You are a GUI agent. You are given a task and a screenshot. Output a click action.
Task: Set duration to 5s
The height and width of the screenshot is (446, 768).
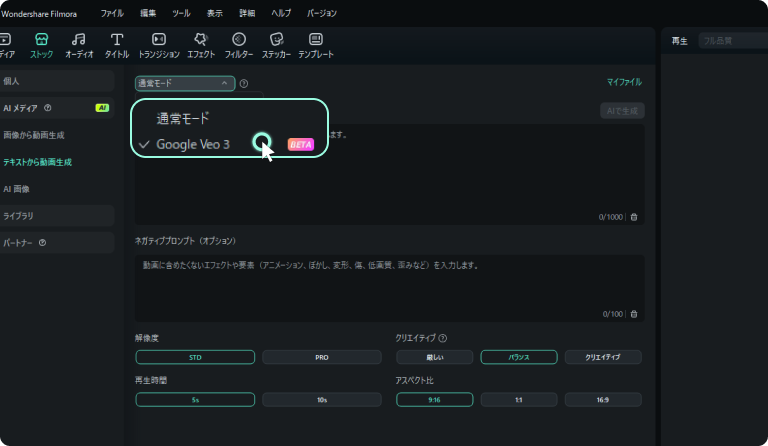point(195,399)
